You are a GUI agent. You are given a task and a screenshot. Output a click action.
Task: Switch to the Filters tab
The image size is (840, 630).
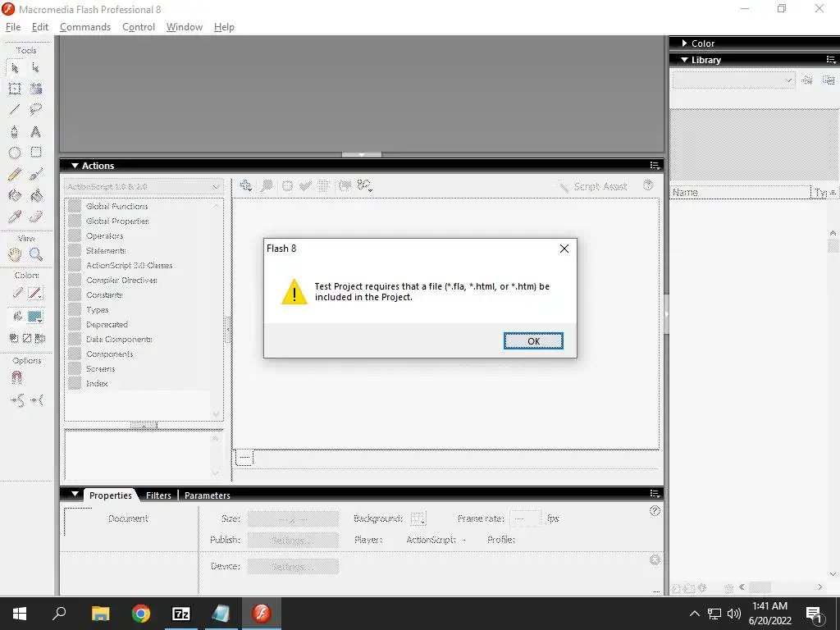[x=158, y=495]
